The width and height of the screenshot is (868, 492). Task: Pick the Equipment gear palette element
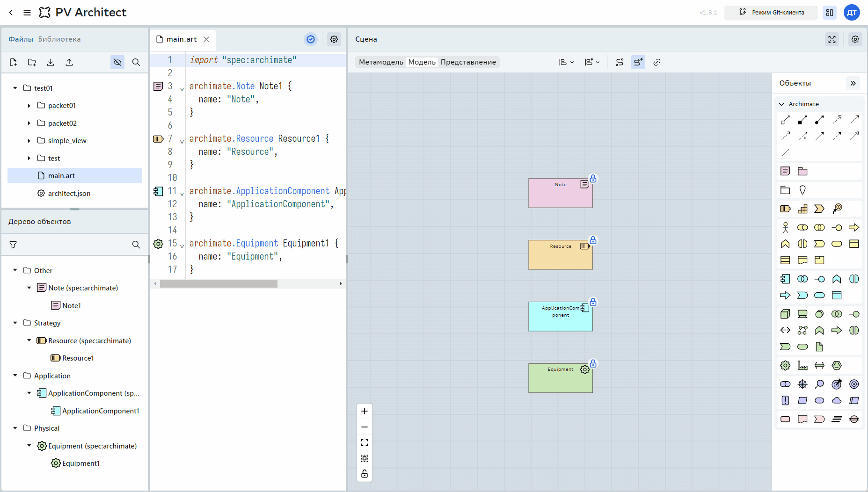tap(785, 365)
